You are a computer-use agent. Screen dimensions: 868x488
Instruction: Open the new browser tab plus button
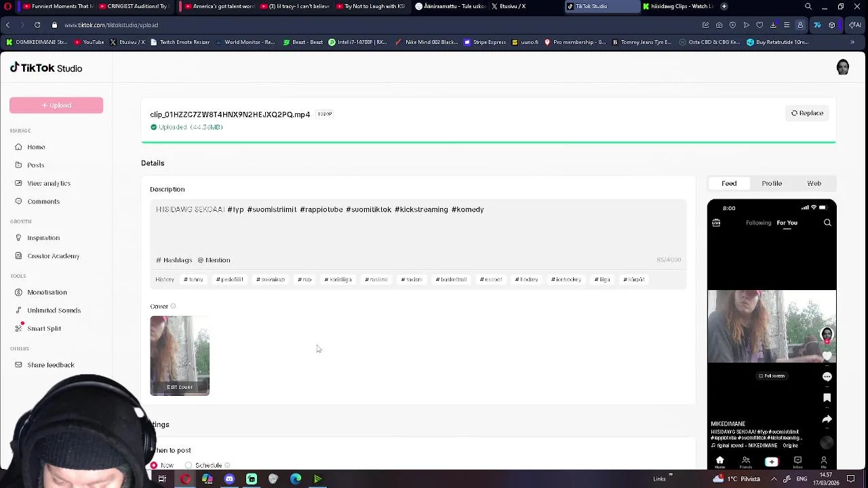coord(724,6)
